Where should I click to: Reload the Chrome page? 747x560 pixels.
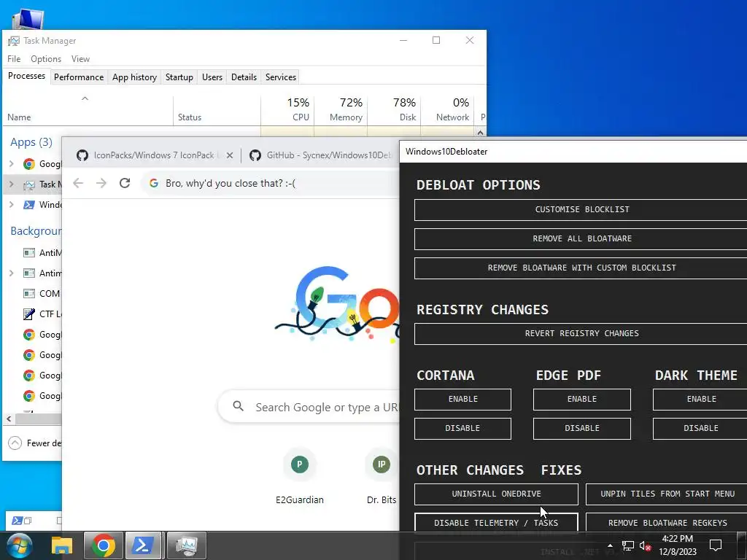click(125, 183)
